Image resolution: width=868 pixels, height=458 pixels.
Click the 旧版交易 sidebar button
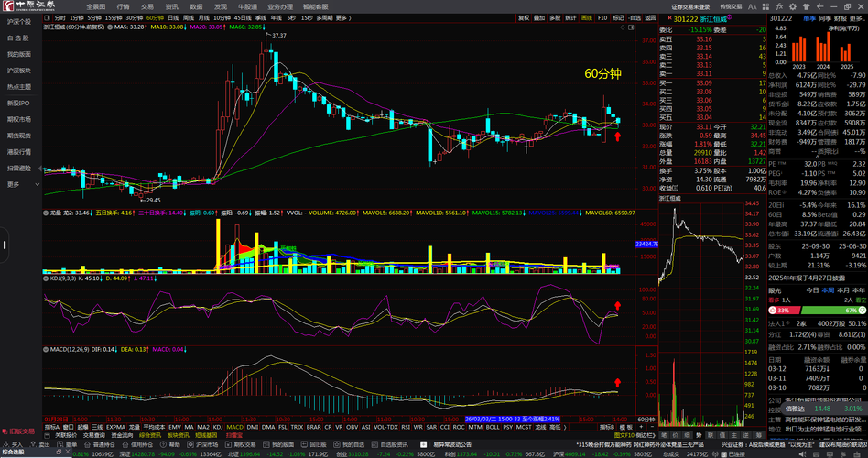[x=19, y=431]
